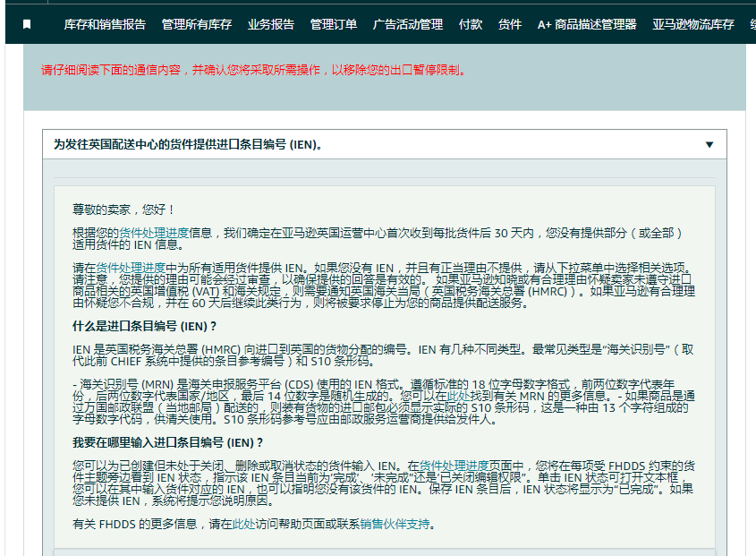Select 管理订单 in the top menu
The height and width of the screenshot is (556, 756).
334,24
